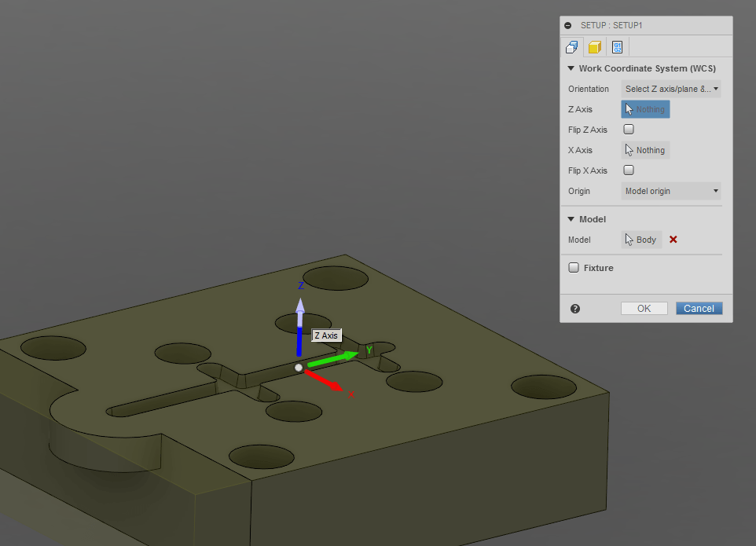Activate the Z Axis 'Nothing' selection field
This screenshot has width=756, height=546.
tap(645, 108)
